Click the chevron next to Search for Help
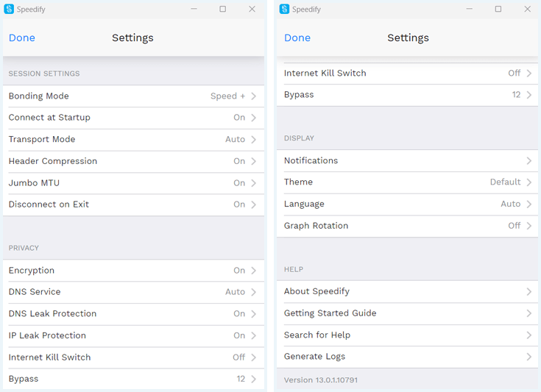Viewport: 541px width, 392px height. (x=529, y=335)
